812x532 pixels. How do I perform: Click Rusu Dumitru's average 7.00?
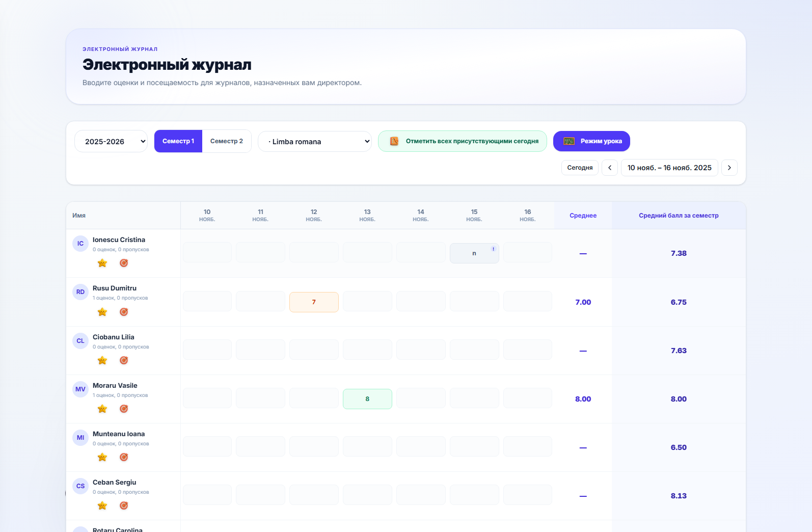583,302
